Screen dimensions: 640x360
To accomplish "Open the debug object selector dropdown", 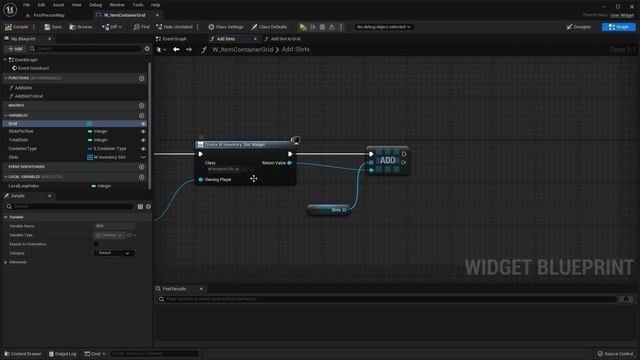I will (383, 27).
